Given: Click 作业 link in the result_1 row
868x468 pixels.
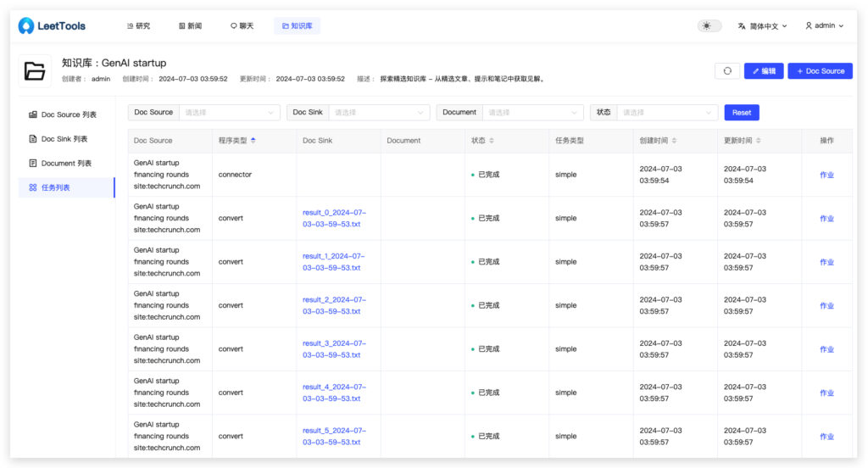Looking at the screenshot, I should pyautogui.click(x=826, y=262).
